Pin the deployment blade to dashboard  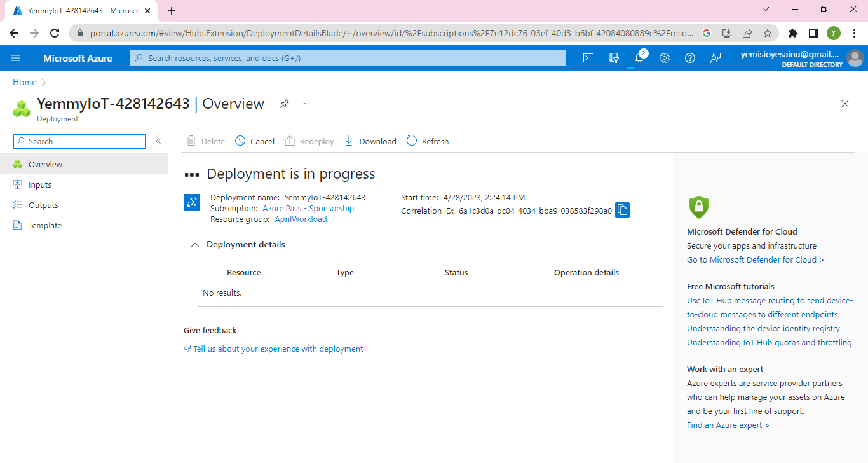pos(284,104)
